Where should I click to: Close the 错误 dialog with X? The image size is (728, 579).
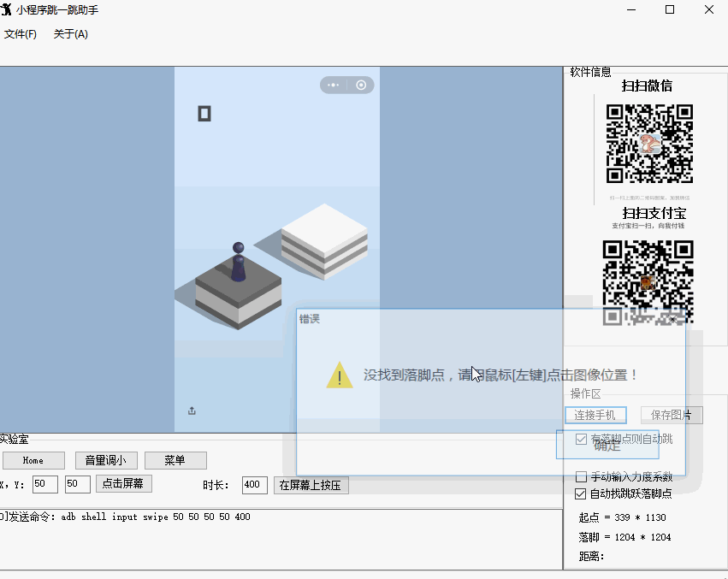672,320
